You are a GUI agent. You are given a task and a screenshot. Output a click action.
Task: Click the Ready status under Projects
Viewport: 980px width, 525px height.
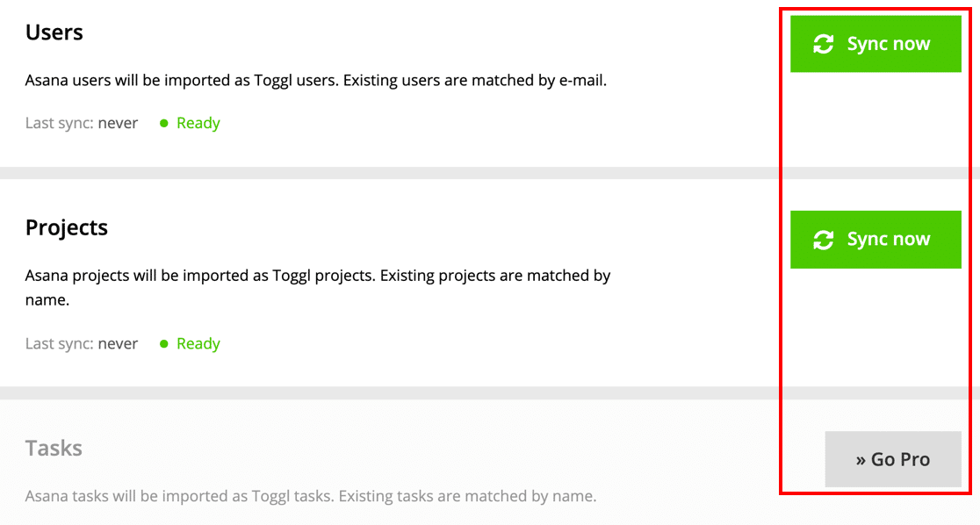pyautogui.click(x=198, y=344)
